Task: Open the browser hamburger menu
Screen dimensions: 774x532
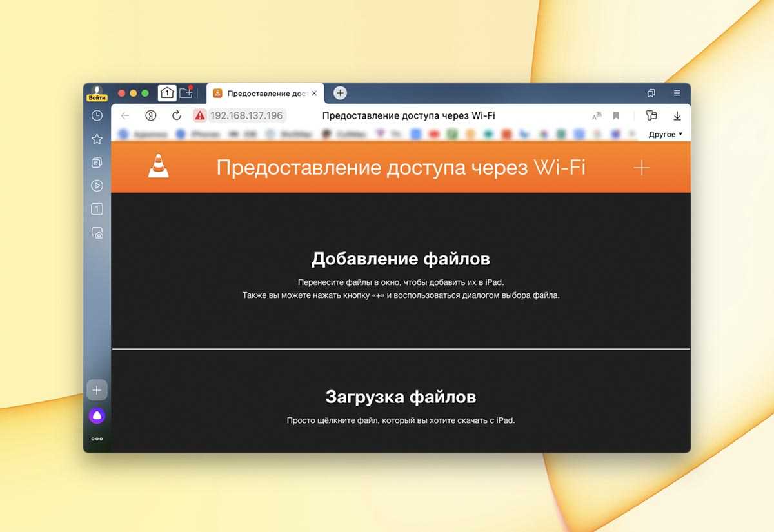Action: click(x=677, y=93)
